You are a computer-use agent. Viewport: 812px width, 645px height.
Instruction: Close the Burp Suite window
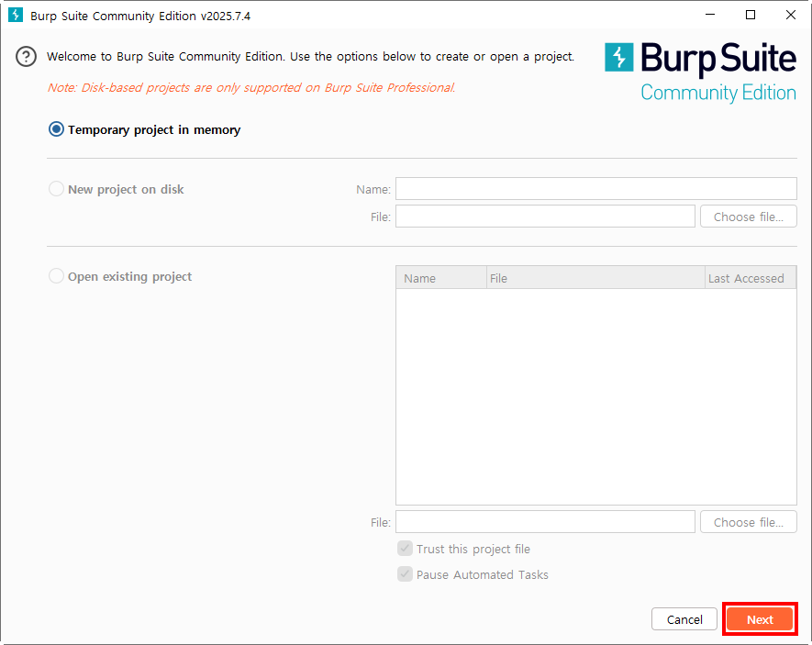point(791,15)
